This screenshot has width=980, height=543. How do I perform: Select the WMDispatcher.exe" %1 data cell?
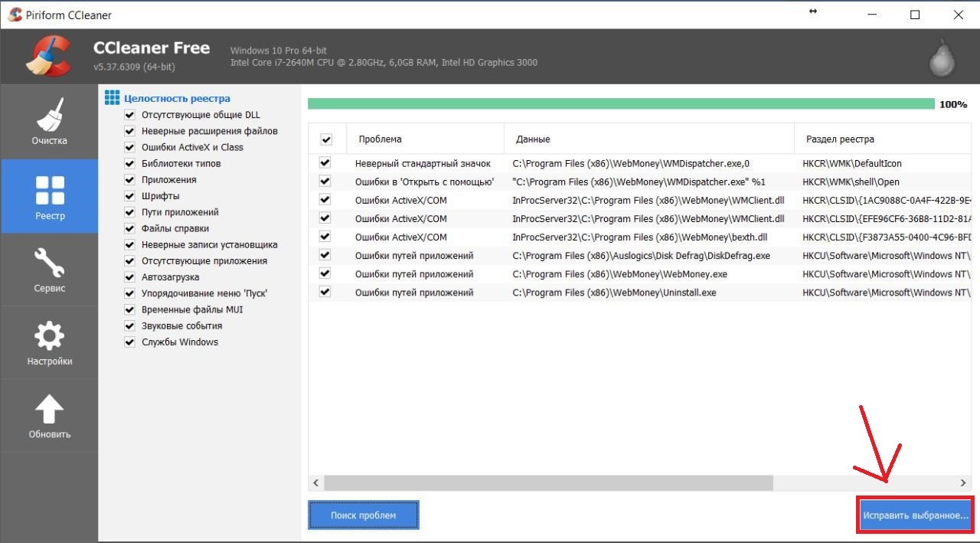pos(639,182)
